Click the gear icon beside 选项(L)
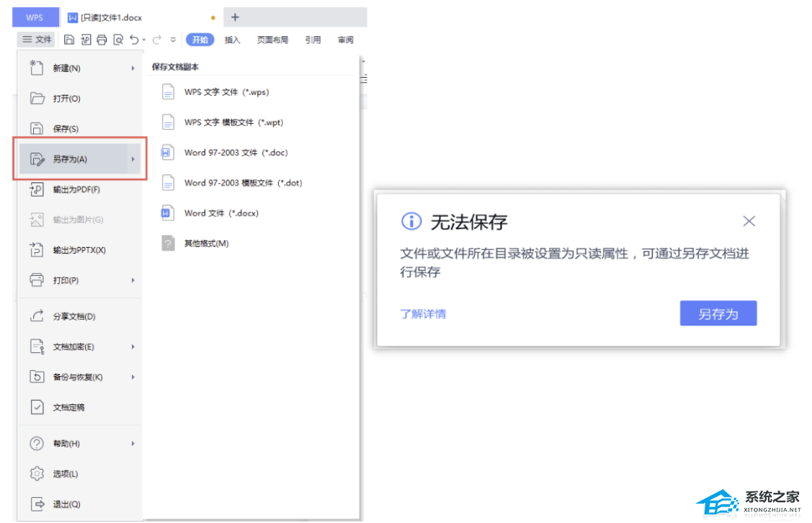The width and height of the screenshot is (812, 523). click(x=37, y=474)
